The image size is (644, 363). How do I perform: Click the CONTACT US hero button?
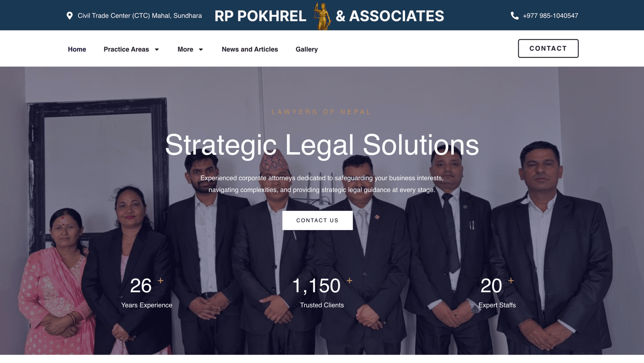pos(317,220)
